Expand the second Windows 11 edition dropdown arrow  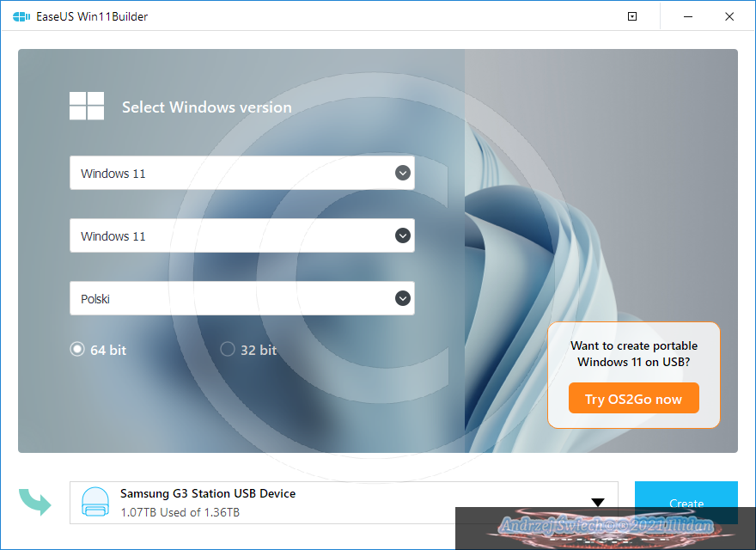(x=403, y=235)
